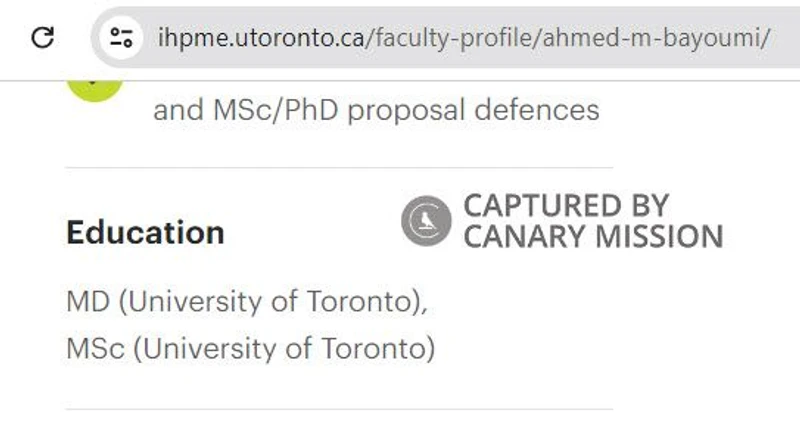Screen dimensions: 800x439
Task: Focus the address bar URL field
Action: [445, 37]
